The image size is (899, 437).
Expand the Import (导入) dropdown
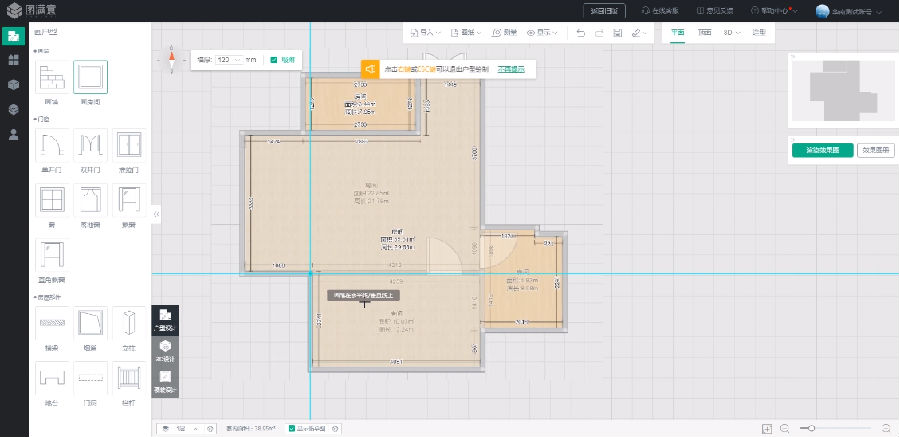(x=430, y=33)
